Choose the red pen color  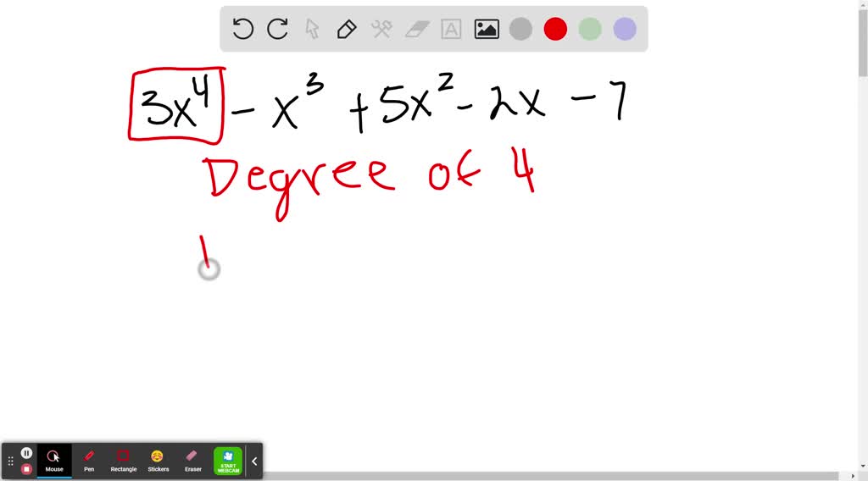point(555,29)
